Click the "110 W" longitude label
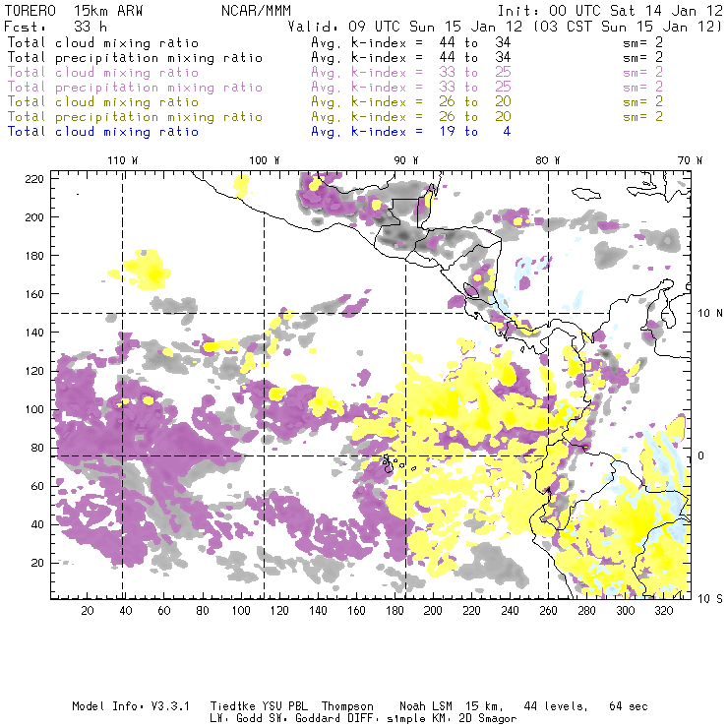 [x=123, y=160]
